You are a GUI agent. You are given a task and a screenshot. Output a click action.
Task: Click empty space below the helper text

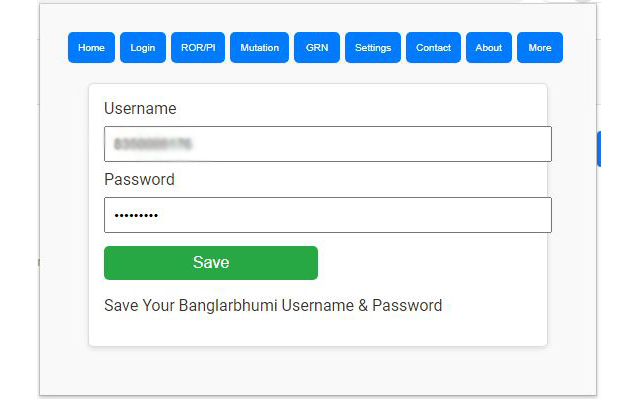pyautogui.click(x=317, y=332)
